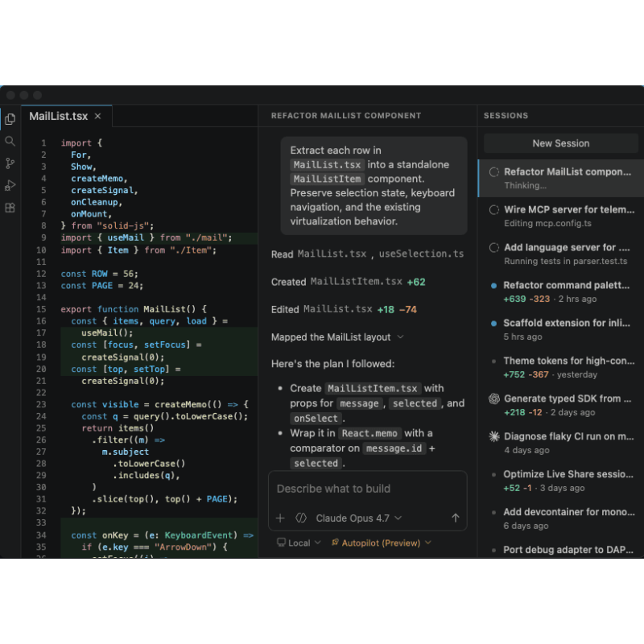Viewport: 644px width, 644px height.
Task: Open the Run and Debug icon
Action: (10, 186)
